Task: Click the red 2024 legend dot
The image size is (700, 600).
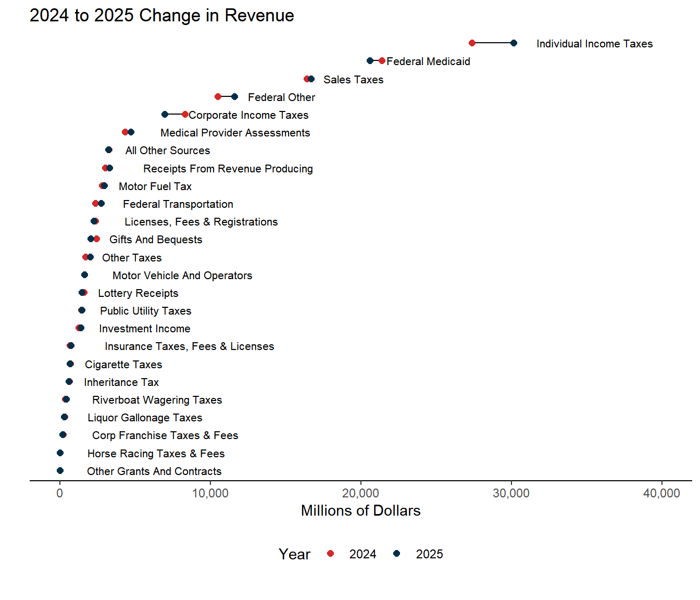Action: 330,553
